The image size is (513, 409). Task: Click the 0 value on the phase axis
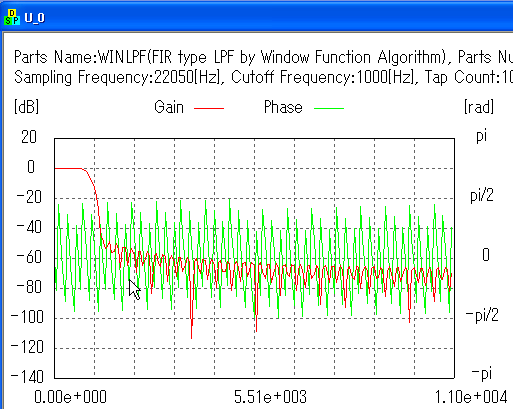point(486,255)
